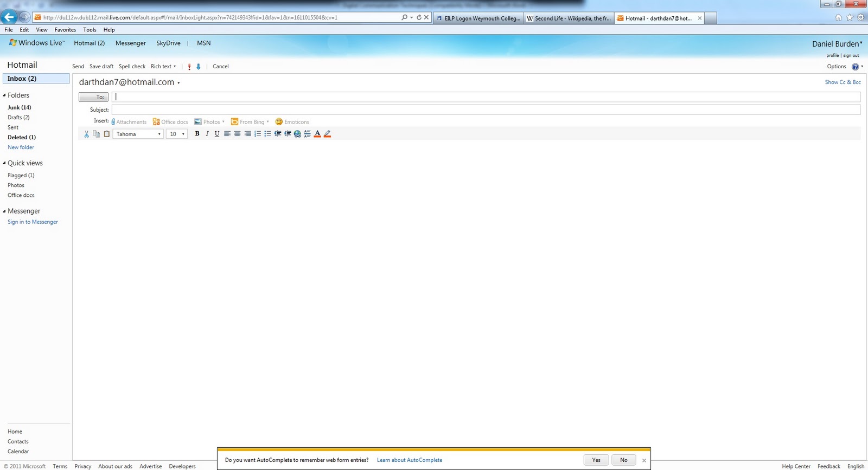Screen dimensions: 868x470
Task: Increase the indent
Action: 288,134
